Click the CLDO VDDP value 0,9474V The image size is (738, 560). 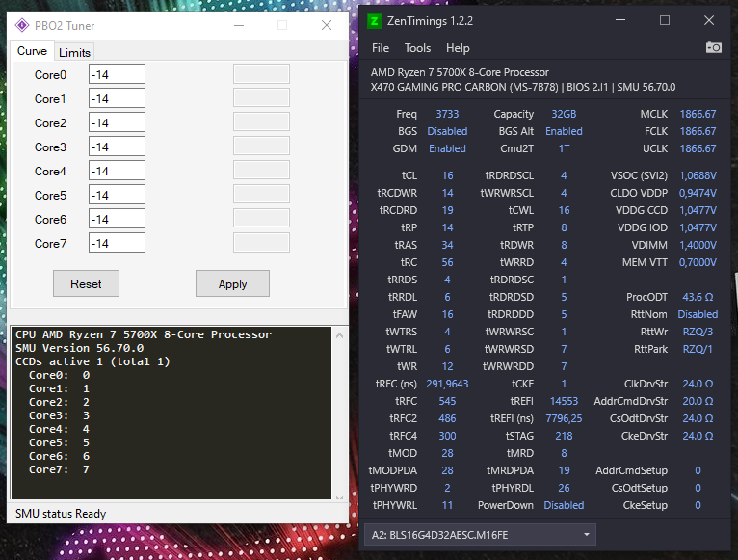click(698, 193)
